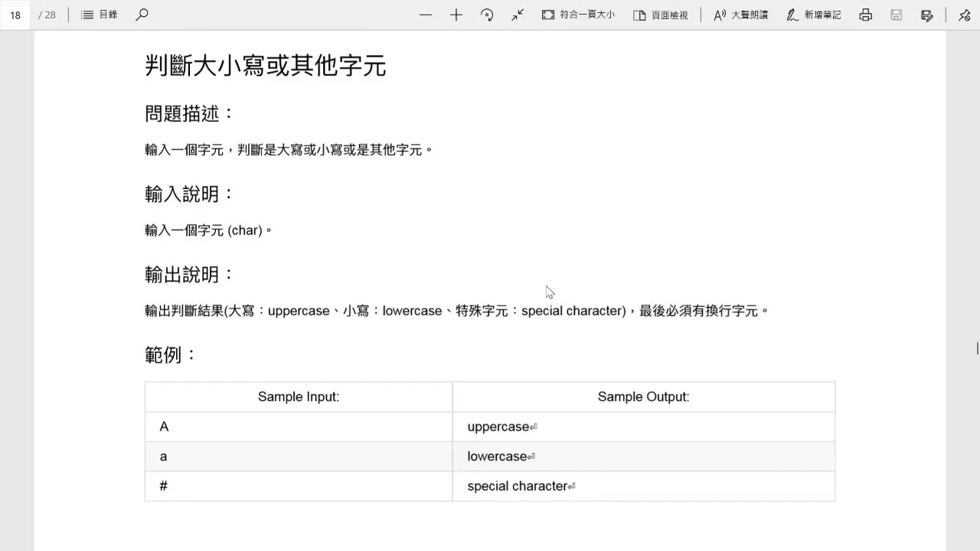Image resolution: width=980 pixels, height=551 pixels.
Task: Click the vertical scrollbar handle at right edge
Action: point(977,348)
